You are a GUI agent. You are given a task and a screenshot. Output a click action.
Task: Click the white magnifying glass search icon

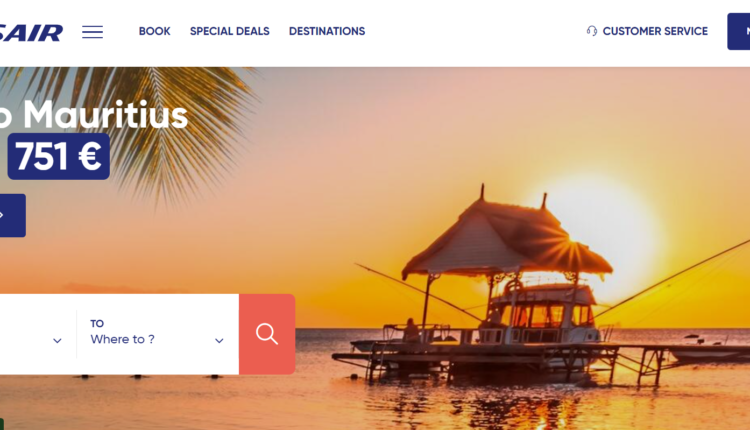coord(267,334)
